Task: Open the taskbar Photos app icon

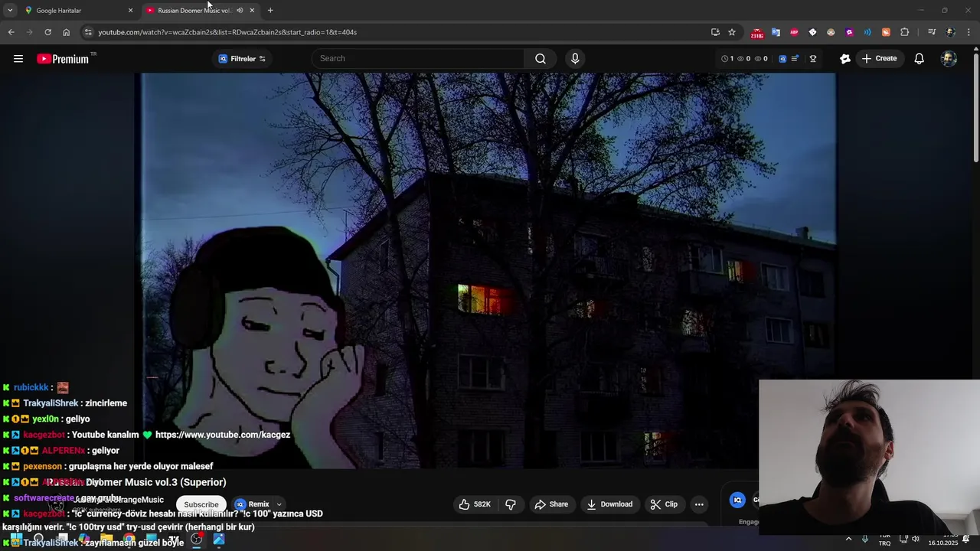Action: [x=219, y=540]
